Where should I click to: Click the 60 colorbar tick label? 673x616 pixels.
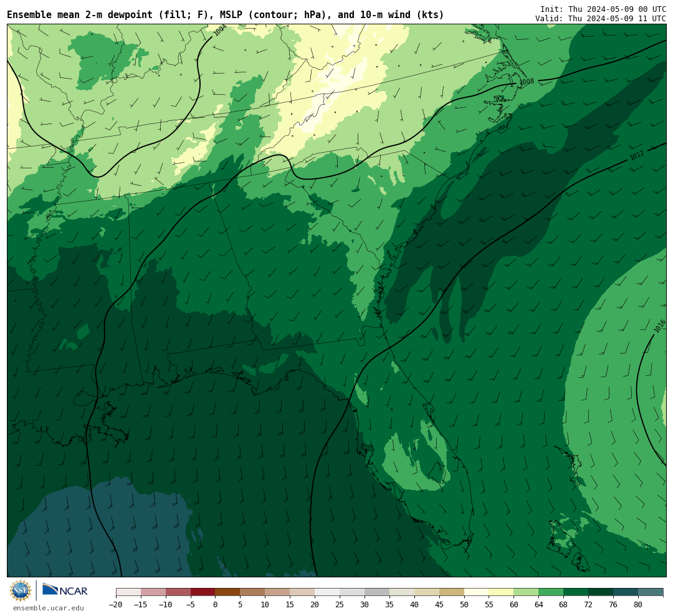(x=514, y=605)
